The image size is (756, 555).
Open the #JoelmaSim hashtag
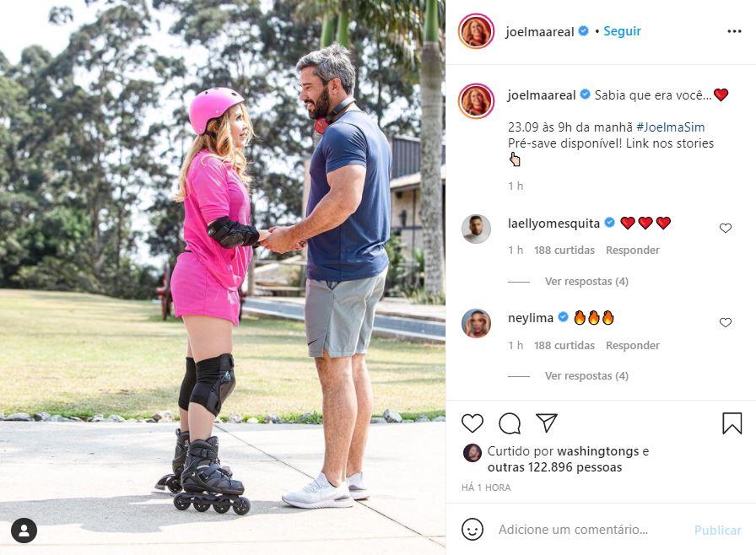pyautogui.click(x=670, y=127)
